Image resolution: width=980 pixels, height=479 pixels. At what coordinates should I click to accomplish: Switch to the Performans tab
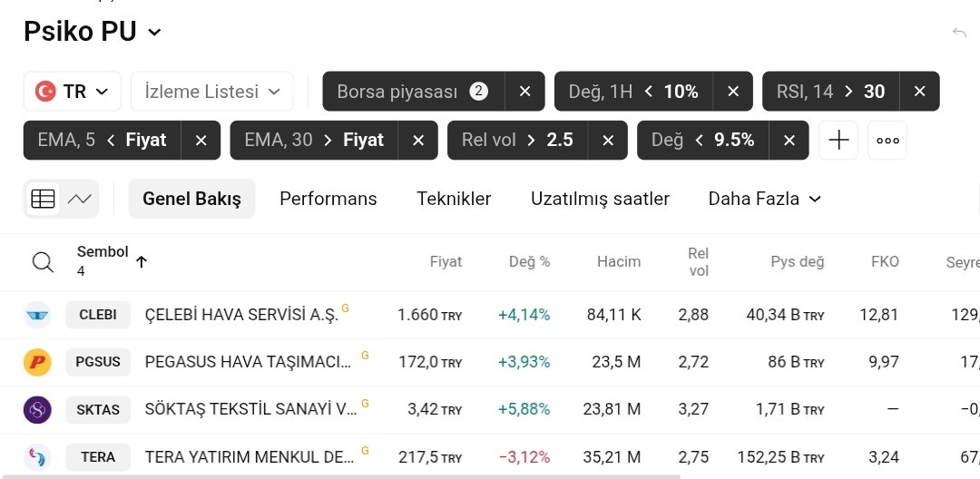(328, 199)
